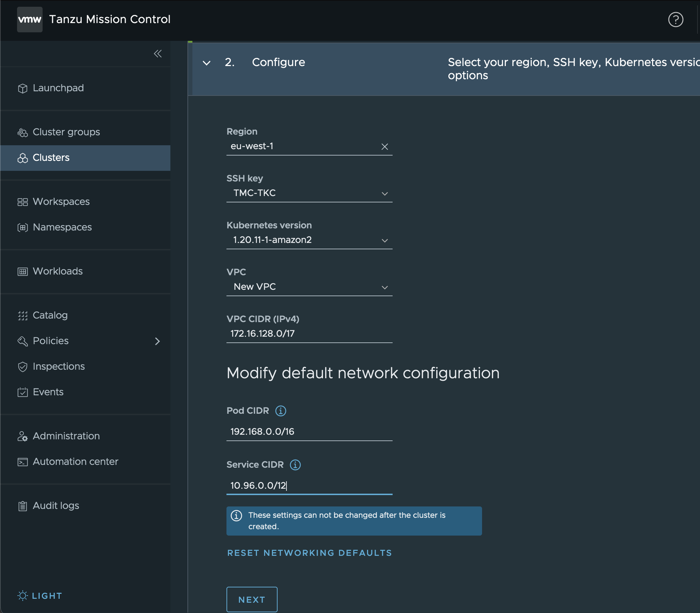Image resolution: width=700 pixels, height=613 pixels.
Task: Click the Catalog dots icon
Action: (23, 315)
